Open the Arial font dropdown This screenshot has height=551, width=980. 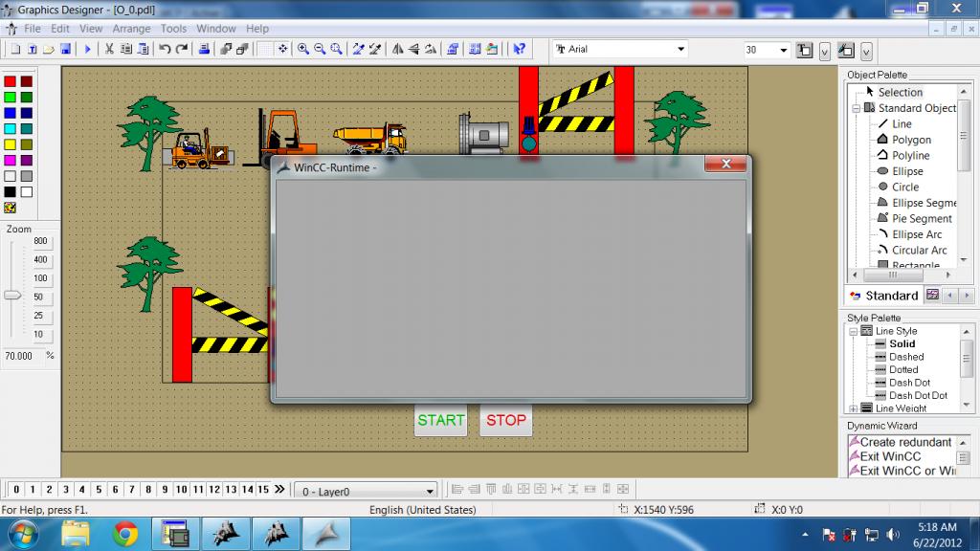click(x=680, y=50)
